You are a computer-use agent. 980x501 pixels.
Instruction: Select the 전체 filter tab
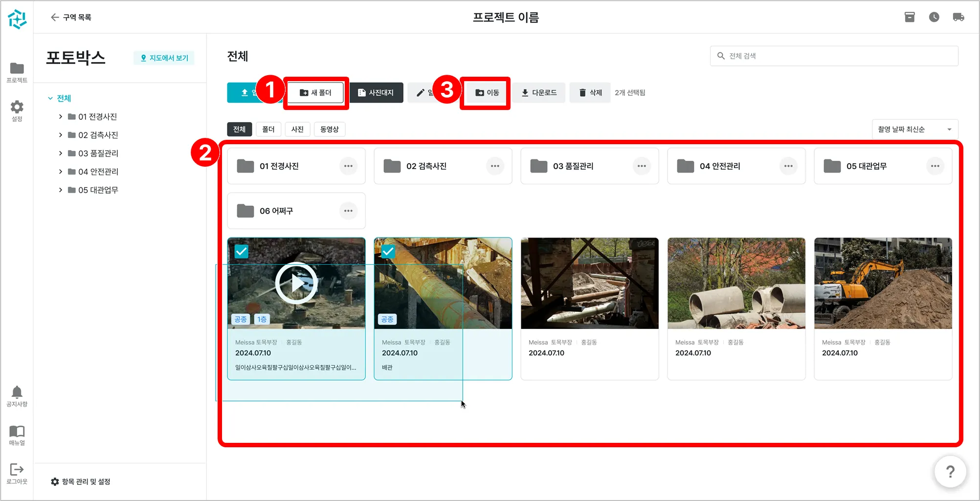click(240, 129)
